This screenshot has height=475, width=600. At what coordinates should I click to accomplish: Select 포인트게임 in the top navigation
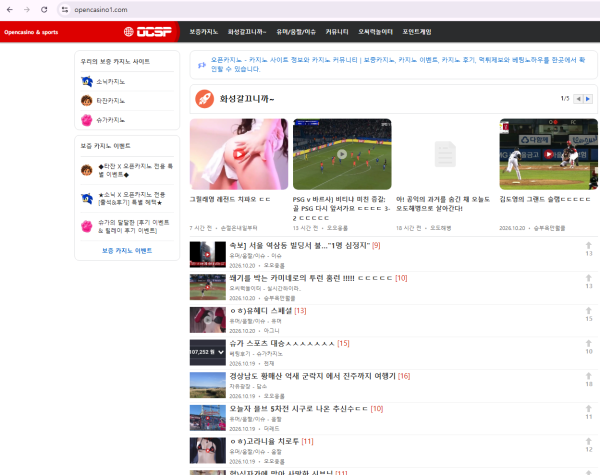coord(417,32)
